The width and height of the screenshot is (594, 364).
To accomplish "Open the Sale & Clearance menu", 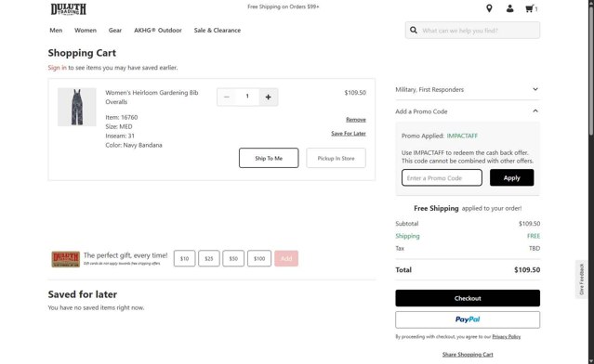I will coord(218,31).
